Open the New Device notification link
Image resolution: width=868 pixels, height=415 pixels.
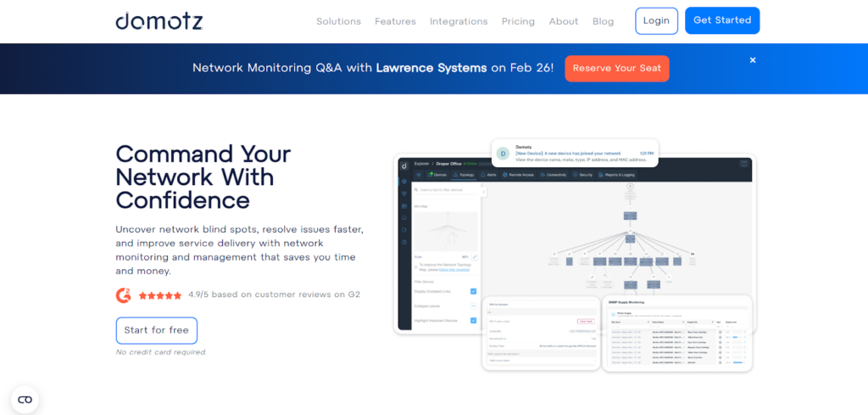(568, 154)
